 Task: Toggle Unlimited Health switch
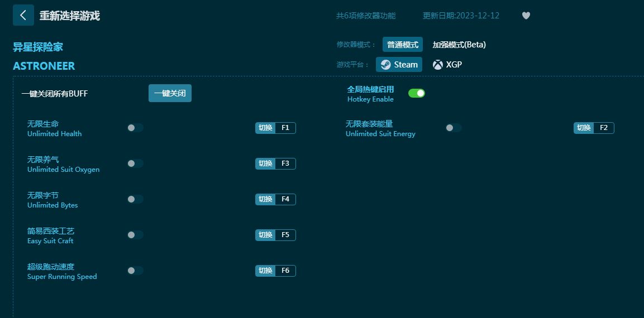[135, 128]
